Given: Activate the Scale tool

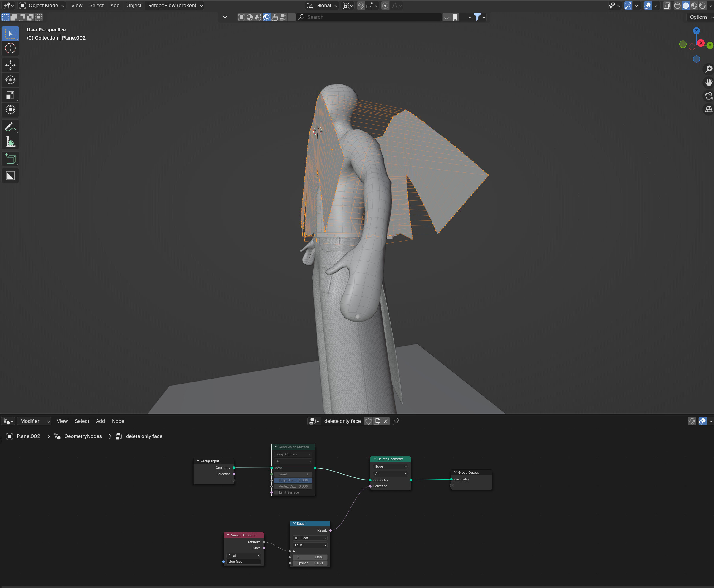Looking at the screenshot, I should 10,95.
